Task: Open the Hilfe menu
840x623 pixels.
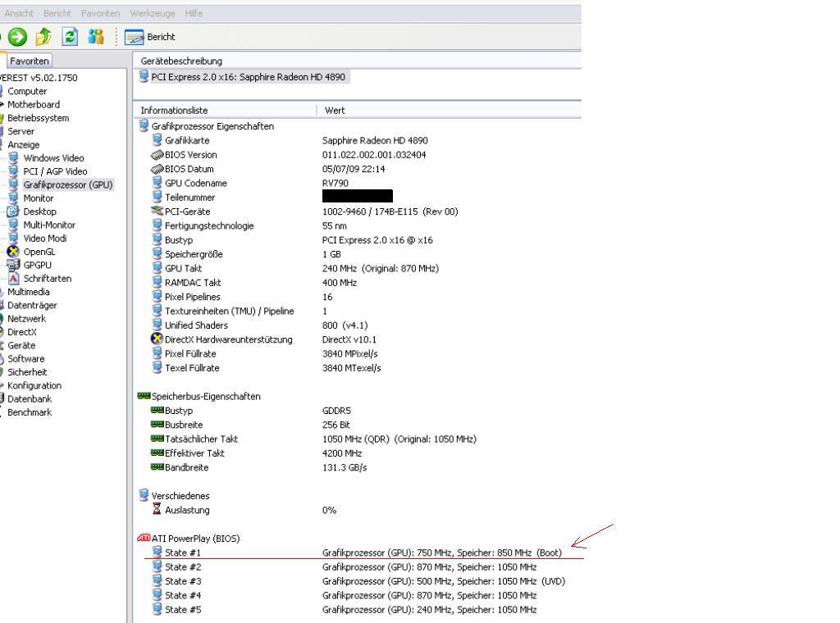Action: (x=194, y=13)
